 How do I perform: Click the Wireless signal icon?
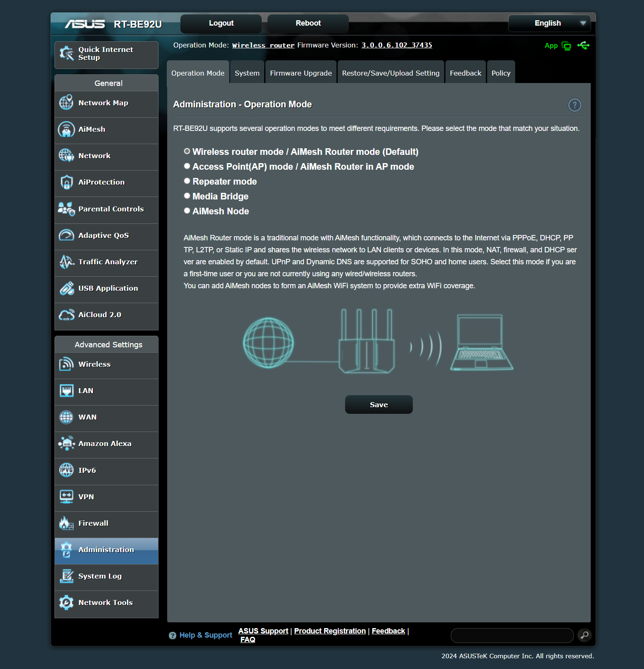coord(66,364)
